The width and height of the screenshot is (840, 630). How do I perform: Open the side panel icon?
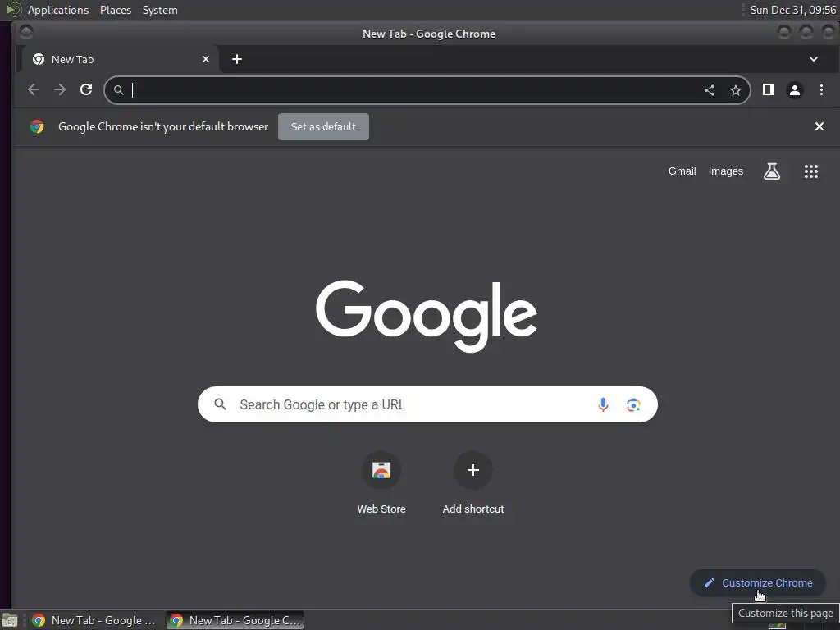(768, 89)
